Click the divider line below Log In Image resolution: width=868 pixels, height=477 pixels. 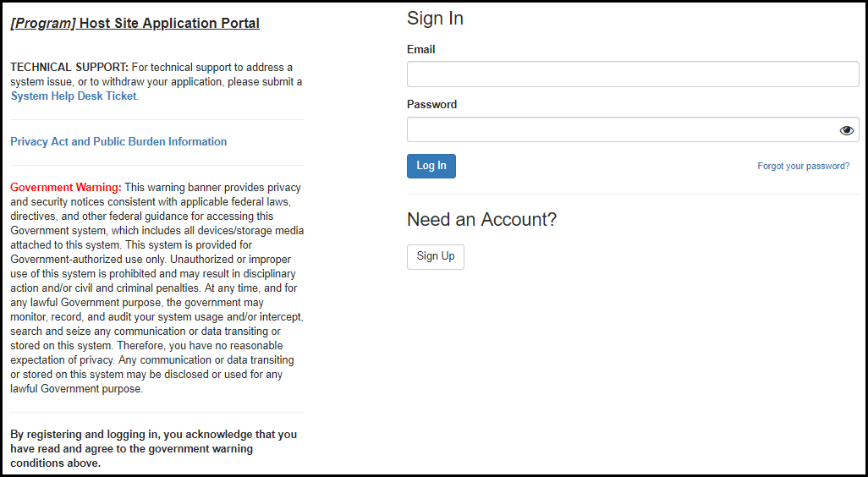pos(633,195)
